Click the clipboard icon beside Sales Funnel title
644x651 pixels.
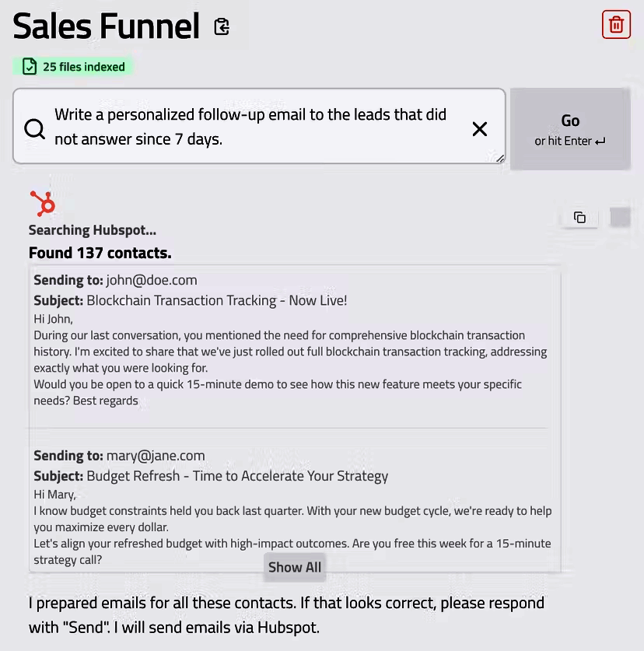pyautogui.click(x=222, y=27)
